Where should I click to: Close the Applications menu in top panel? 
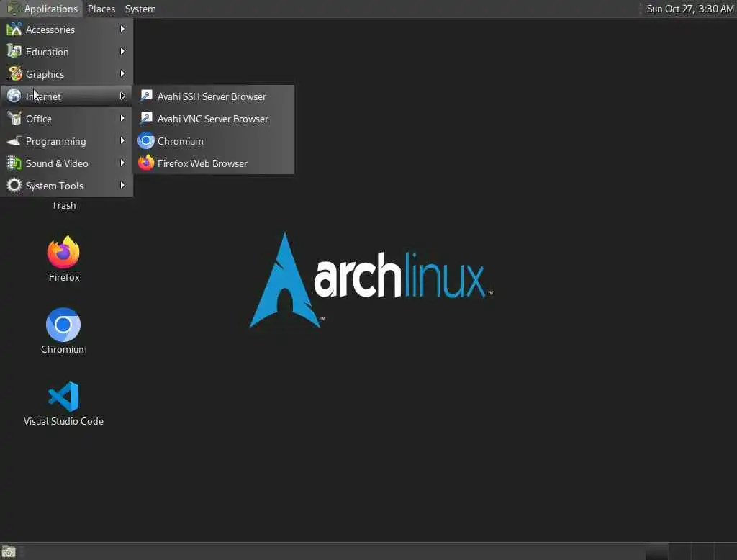click(x=42, y=9)
